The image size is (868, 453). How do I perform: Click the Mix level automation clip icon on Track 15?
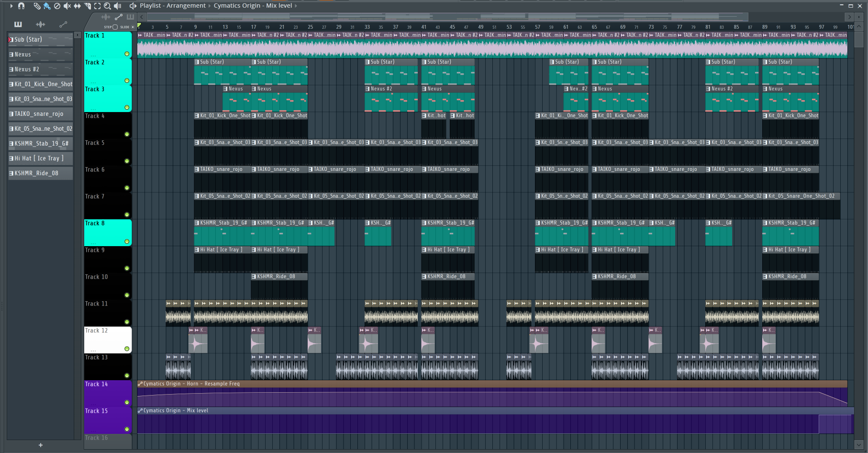coord(140,410)
